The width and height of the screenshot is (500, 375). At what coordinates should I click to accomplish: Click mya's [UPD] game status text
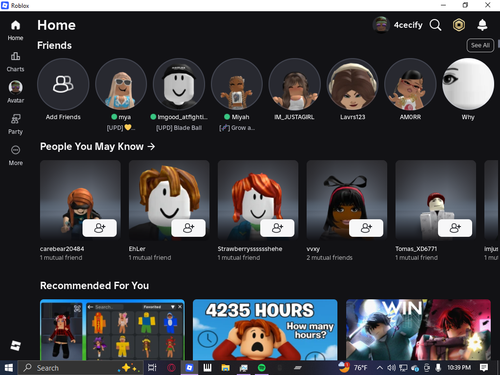click(x=121, y=128)
